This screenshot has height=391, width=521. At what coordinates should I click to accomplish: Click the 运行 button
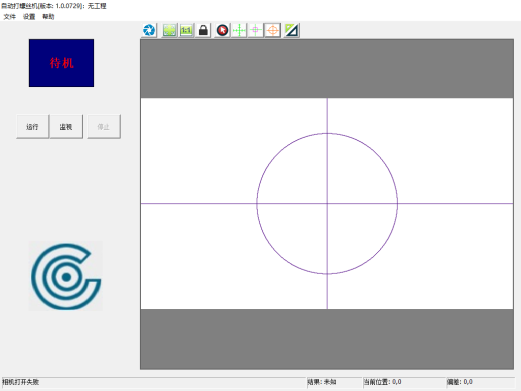click(x=32, y=127)
